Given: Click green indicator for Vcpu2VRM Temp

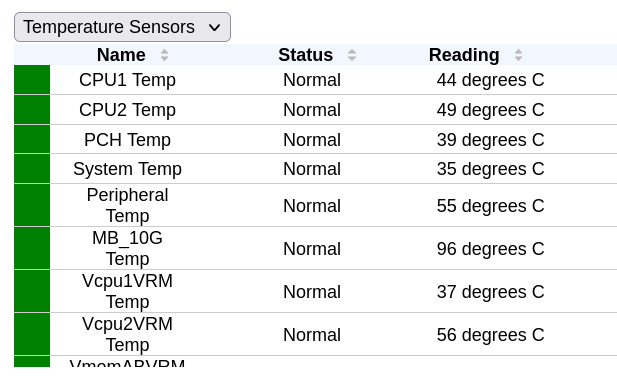Looking at the screenshot, I should pyautogui.click(x=32, y=334).
